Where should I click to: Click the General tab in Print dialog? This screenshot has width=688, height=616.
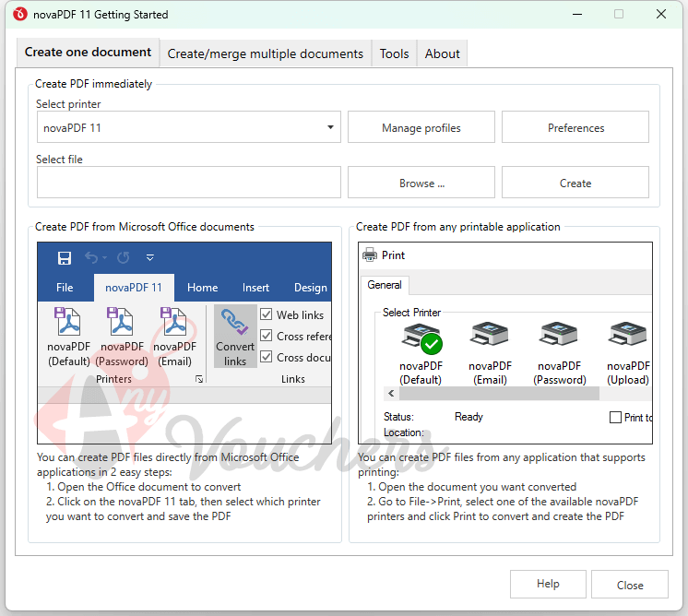(385, 285)
